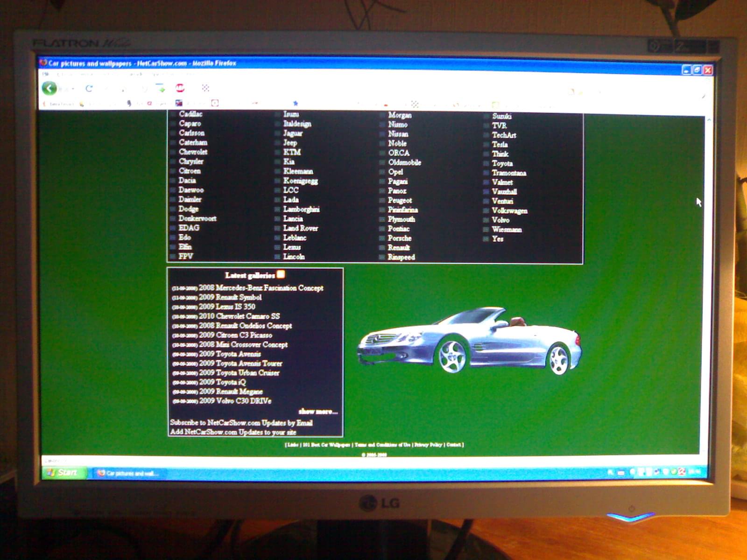Click the red round toolbar icon

pos(180,88)
